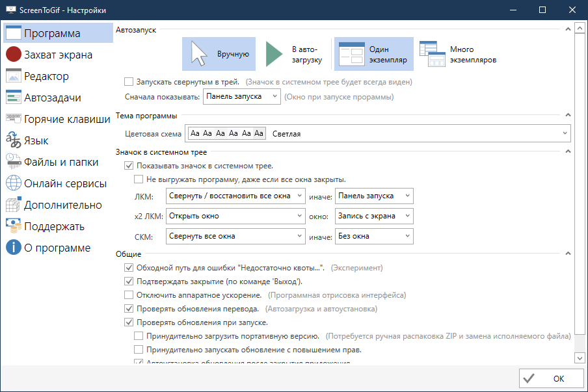
Task: Go to the Язык settings
Action: tap(58, 140)
